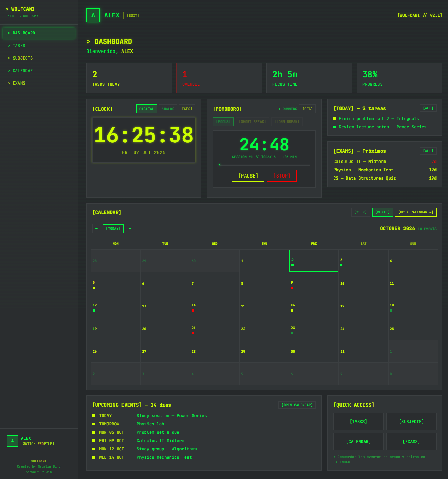Open pomodoro CFG settings
448x479 pixels.
pyautogui.click(x=307, y=109)
